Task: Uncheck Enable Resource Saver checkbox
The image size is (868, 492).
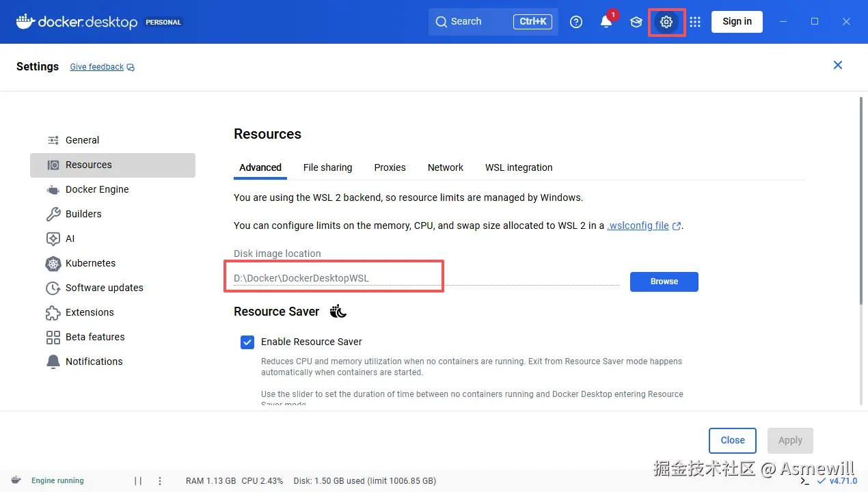Action: 247,342
